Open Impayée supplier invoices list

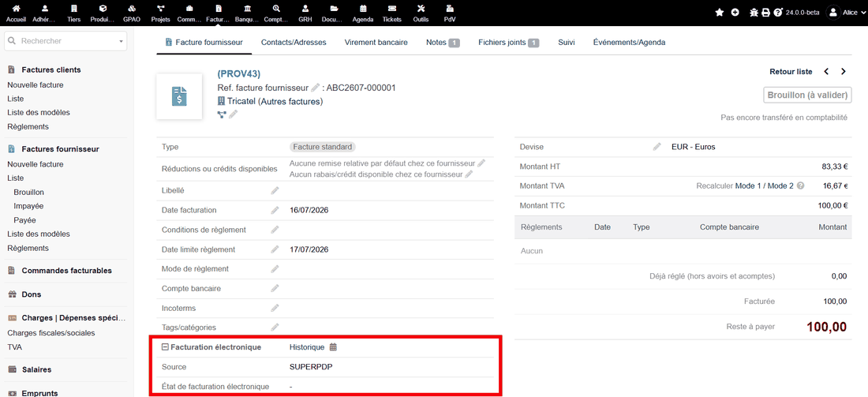point(28,206)
